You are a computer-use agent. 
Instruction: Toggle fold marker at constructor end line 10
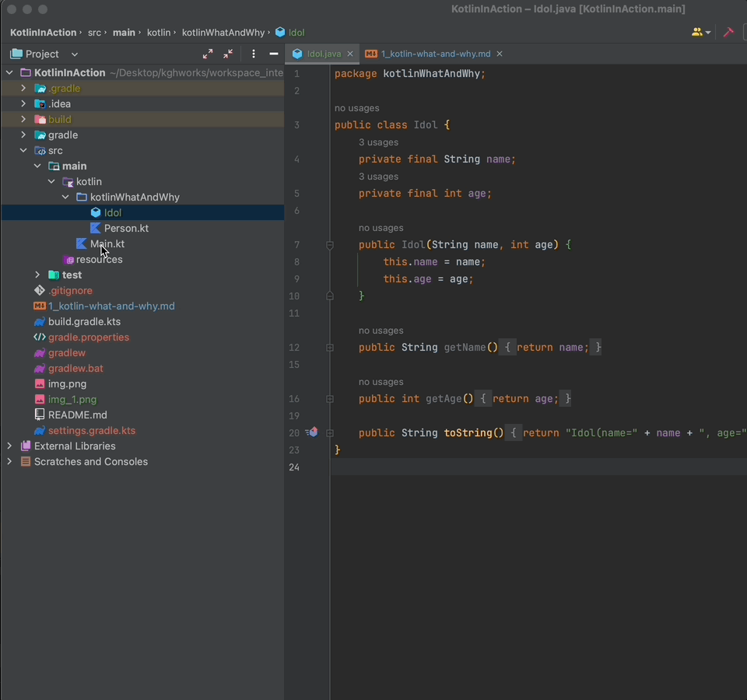point(330,296)
